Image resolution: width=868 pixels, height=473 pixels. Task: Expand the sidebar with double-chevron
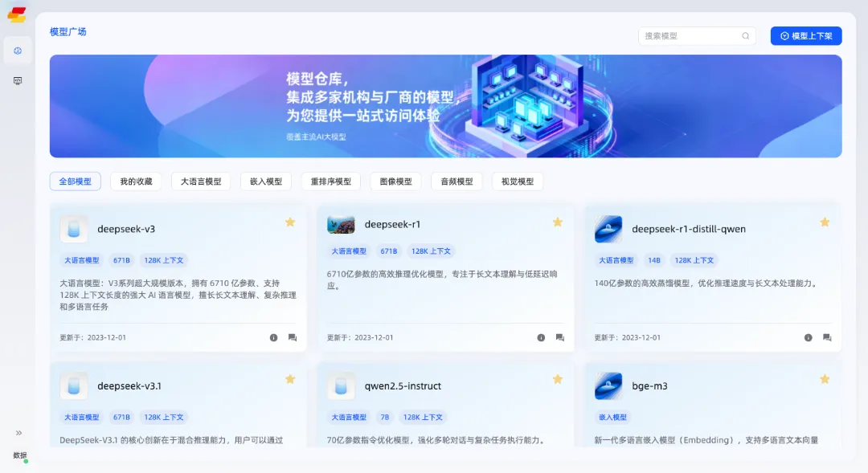point(18,433)
